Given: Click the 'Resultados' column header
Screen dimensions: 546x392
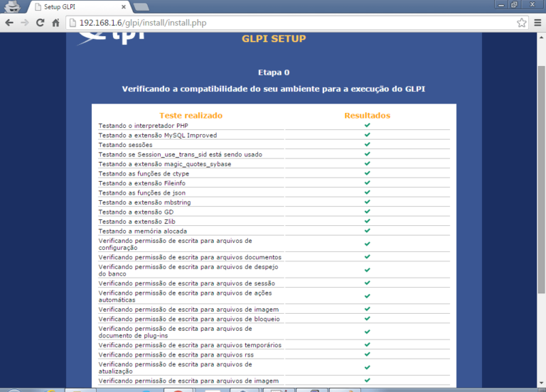Looking at the screenshot, I should click(367, 116).
